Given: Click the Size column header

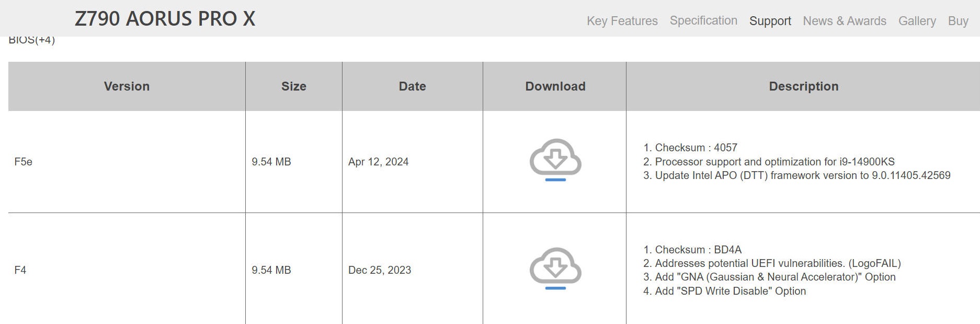Looking at the screenshot, I should 293,86.
